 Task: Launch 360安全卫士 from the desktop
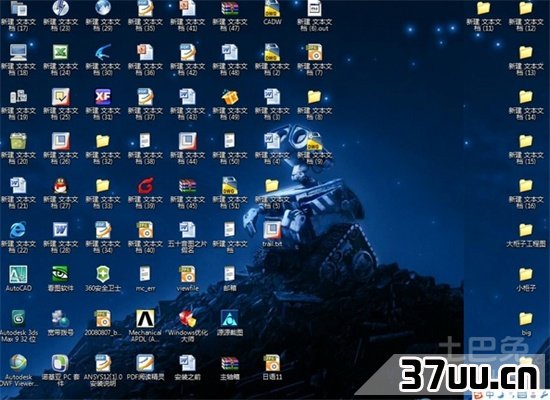pos(103,274)
